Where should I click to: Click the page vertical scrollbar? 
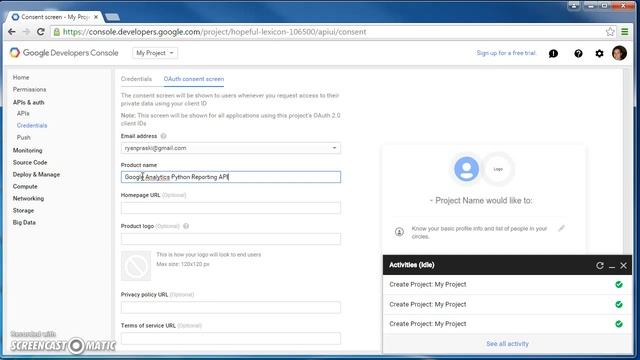click(627, 161)
